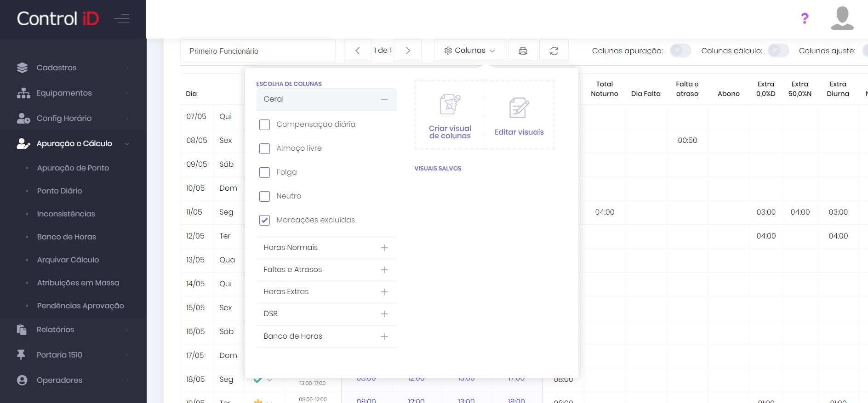The image size is (868, 403).
Task: Open Apuração de Ponto submenu item
Action: click(73, 168)
